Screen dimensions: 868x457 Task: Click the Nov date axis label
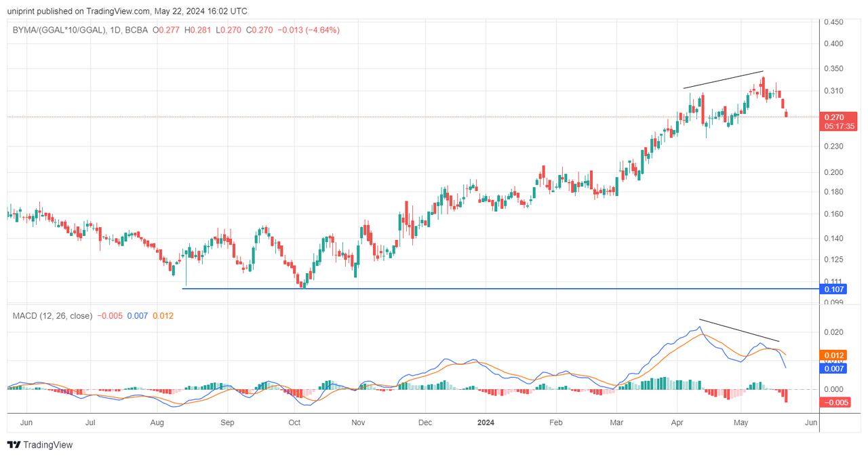pos(358,422)
